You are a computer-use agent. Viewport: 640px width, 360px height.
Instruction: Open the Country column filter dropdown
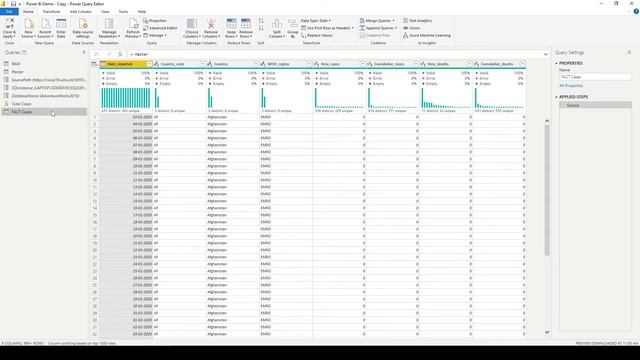(x=256, y=64)
